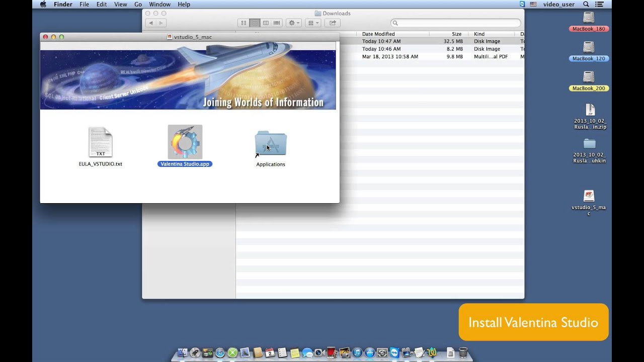Image resolution: width=644 pixels, height=362 pixels.
Task: Switch Downloads window to list view
Action: (255, 23)
